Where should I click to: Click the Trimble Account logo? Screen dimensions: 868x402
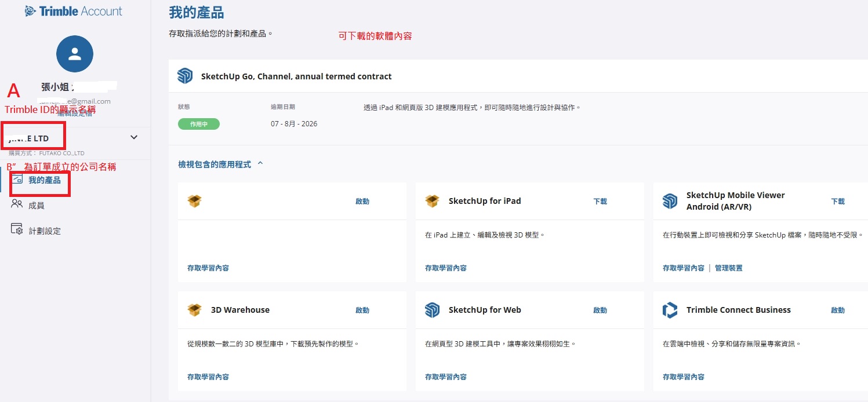[x=74, y=11]
